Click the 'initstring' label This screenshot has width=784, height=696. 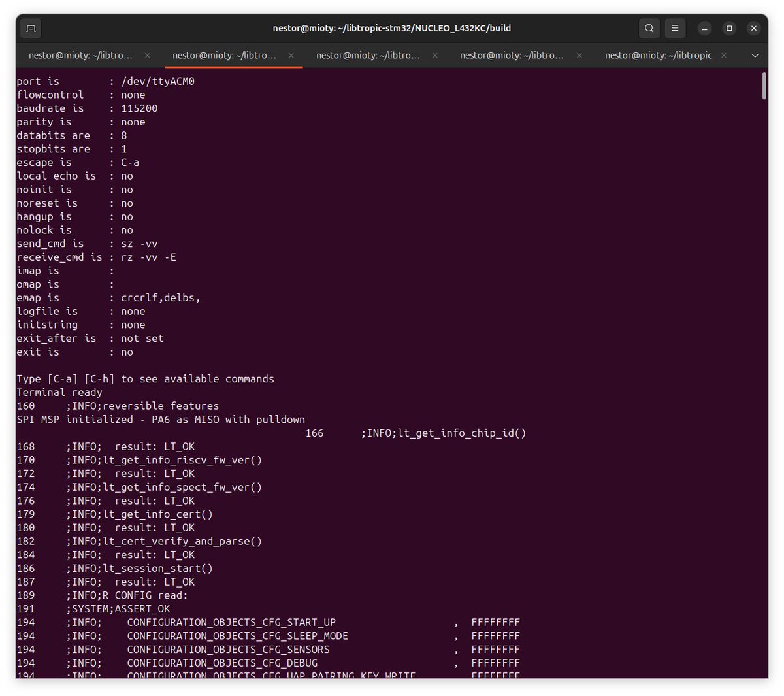click(x=47, y=325)
